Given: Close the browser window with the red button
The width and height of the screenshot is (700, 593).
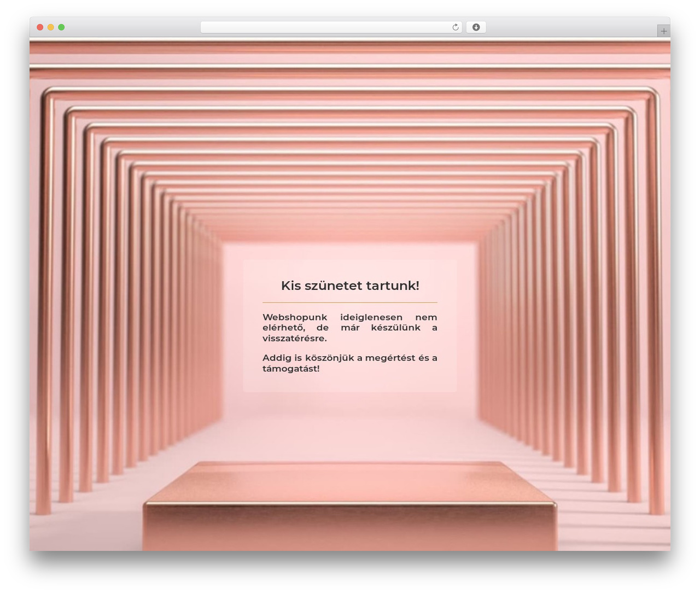Looking at the screenshot, I should point(40,27).
